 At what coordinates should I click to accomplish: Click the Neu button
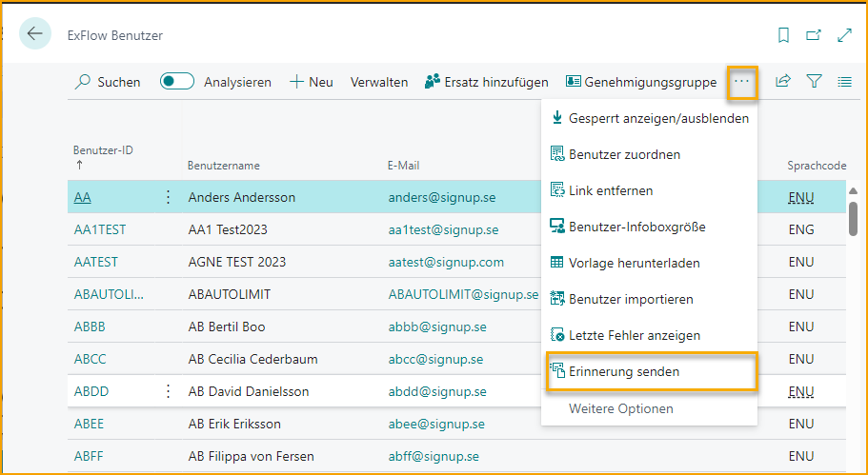[x=312, y=82]
